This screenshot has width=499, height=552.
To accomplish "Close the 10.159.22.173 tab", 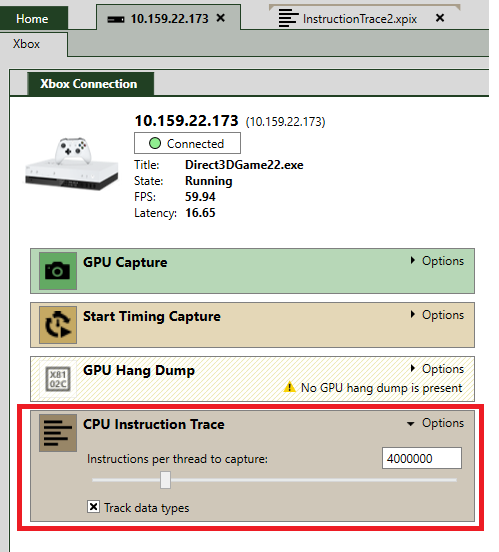I will 221,18.
